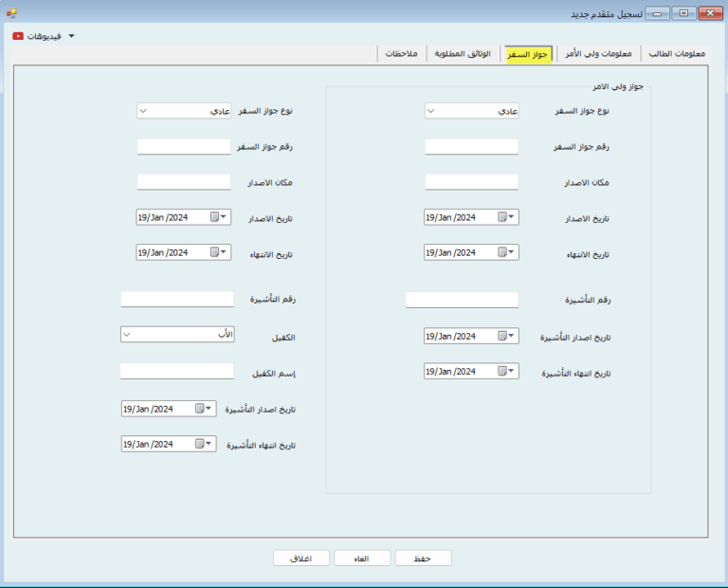Expand the فيديوهات menu arrow
Image resolution: width=728 pixels, height=588 pixels.
(71, 36)
